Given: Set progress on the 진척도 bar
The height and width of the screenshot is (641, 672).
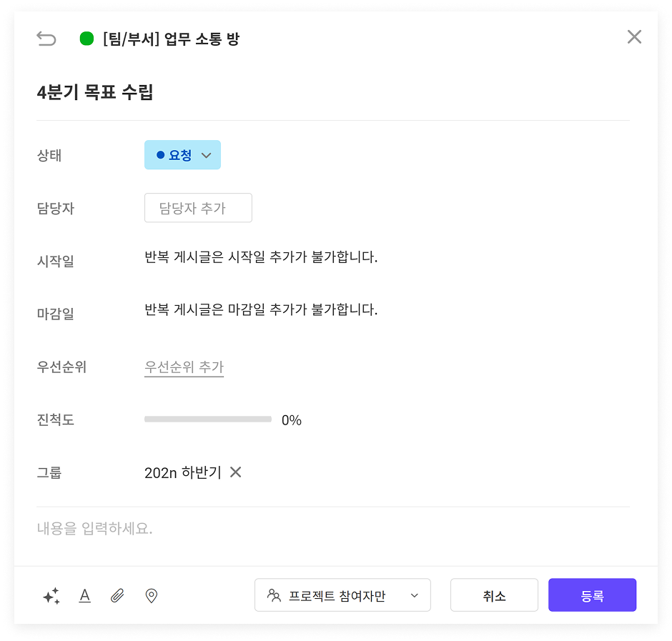Looking at the screenshot, I should tap(207, 419).
